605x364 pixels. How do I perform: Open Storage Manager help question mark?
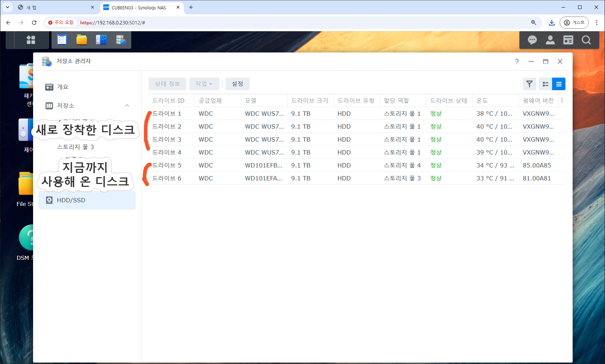[x=517, y=61]
